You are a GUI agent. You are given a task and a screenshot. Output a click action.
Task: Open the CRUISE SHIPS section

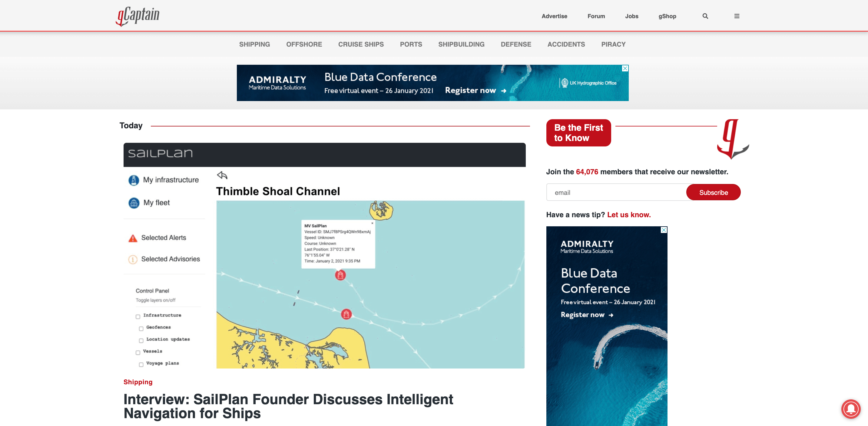tap(361, 44)
